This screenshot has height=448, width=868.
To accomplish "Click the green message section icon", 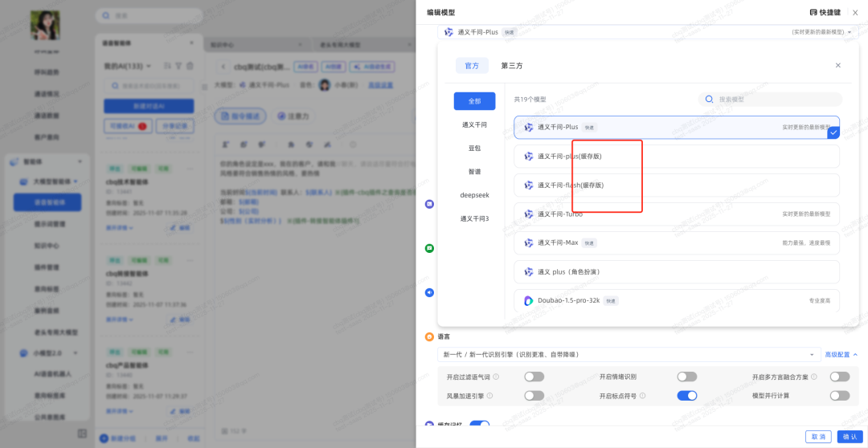I will point(429,248).
